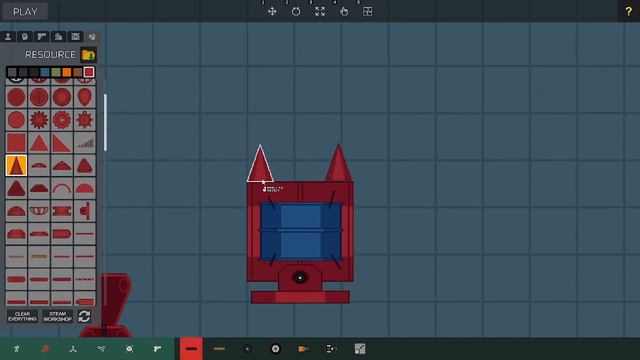
Task: Select the checkered block tool in bottom bar
Action: [x=360, y=349]
